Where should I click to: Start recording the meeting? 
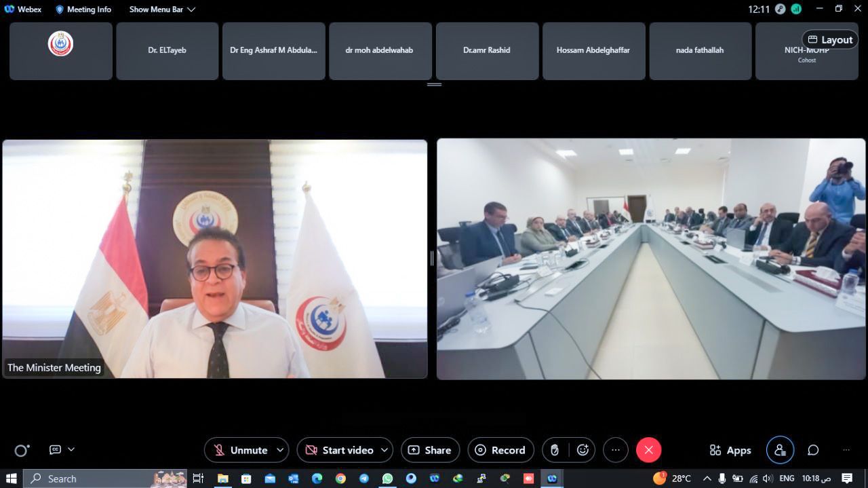point(500,450)
